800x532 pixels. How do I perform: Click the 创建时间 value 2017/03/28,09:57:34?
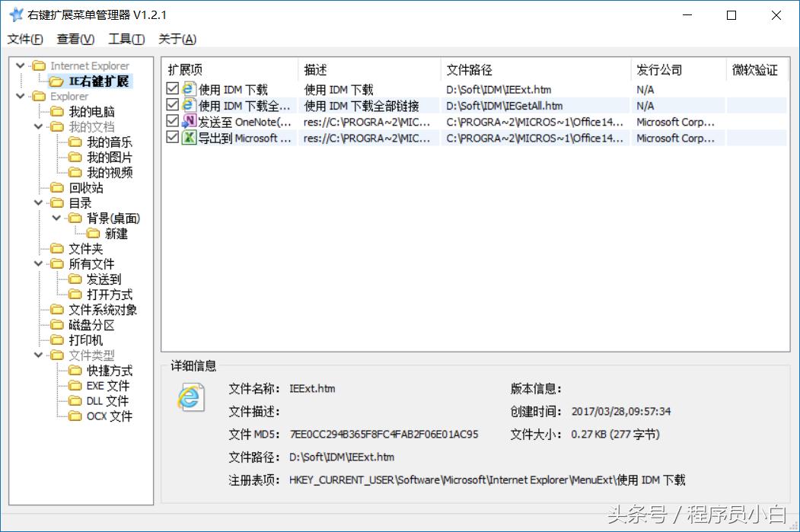point(621,411)
